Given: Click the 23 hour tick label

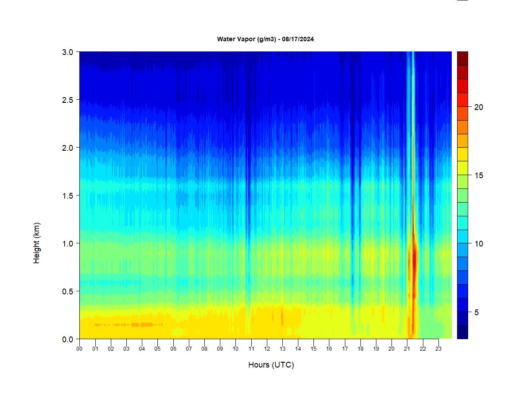Looking at the screenshot, I should (x=438, y=349).
